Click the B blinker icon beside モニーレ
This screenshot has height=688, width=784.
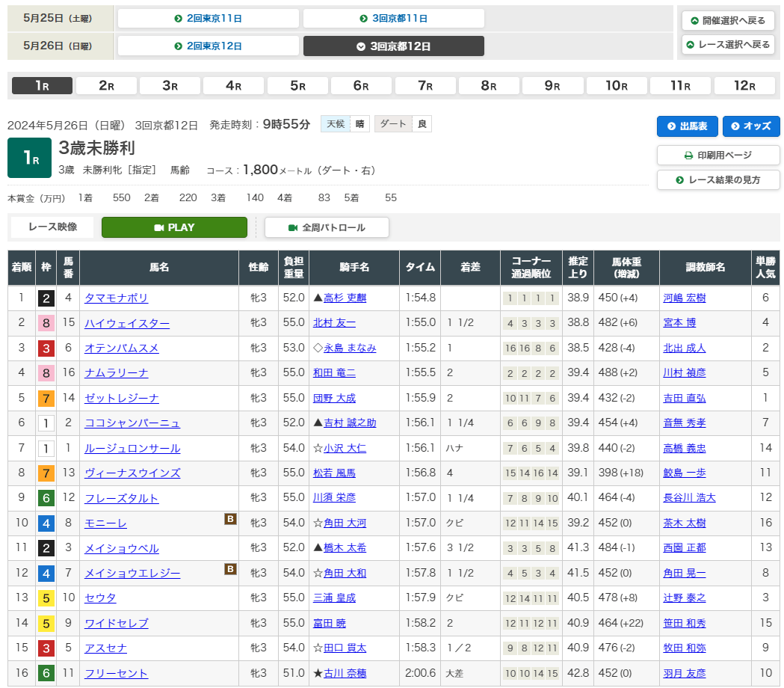coord(231,520)
